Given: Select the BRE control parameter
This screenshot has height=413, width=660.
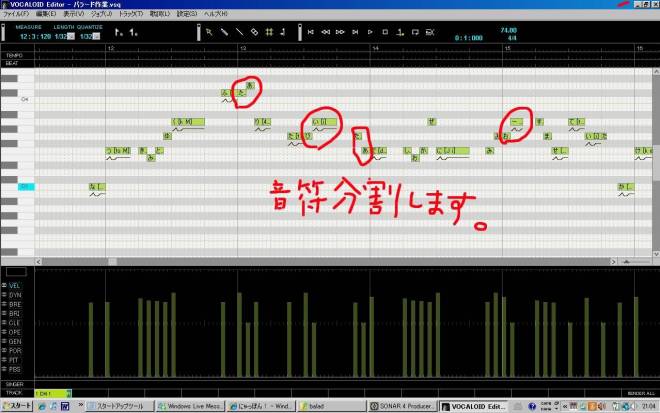Looking at the screenshot, I should (x=15, y=304).
